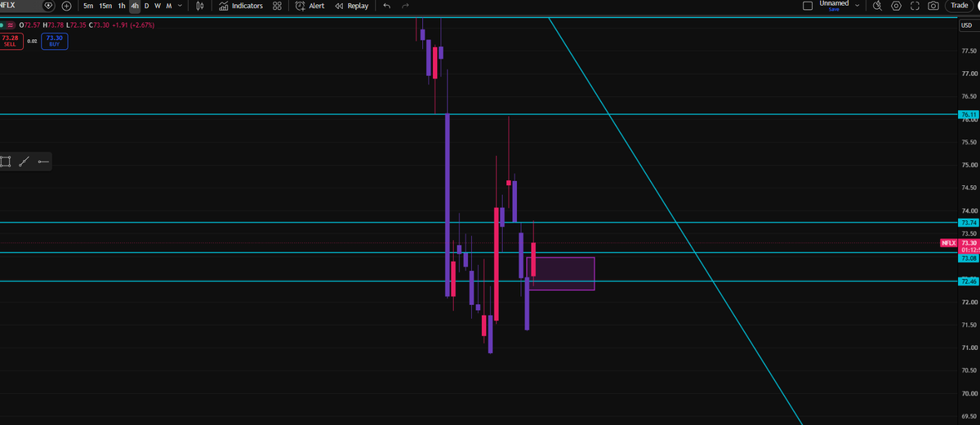980x425 pixels.
Task: Click the 72.46 horizontal line price label
Action: point(968,281)
